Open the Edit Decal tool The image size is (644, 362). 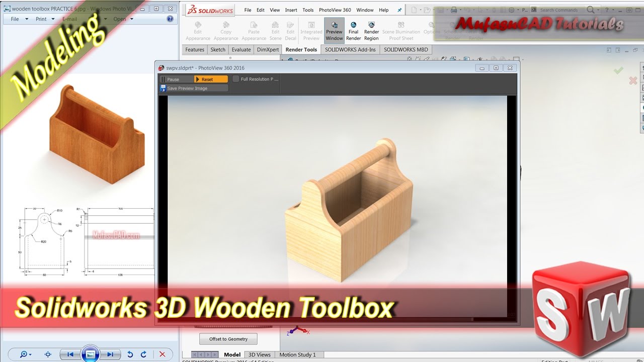(291, 31)
